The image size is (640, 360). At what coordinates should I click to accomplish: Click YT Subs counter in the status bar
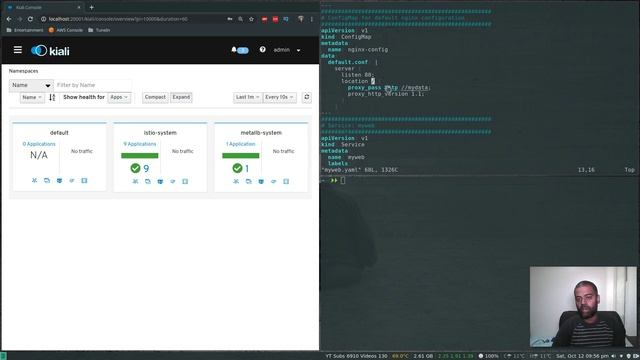tap(356, 356)
